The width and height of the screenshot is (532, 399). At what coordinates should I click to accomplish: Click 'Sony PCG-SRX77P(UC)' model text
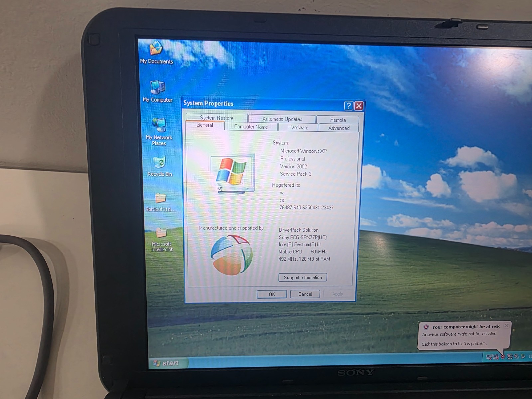(x=303, y=237)
